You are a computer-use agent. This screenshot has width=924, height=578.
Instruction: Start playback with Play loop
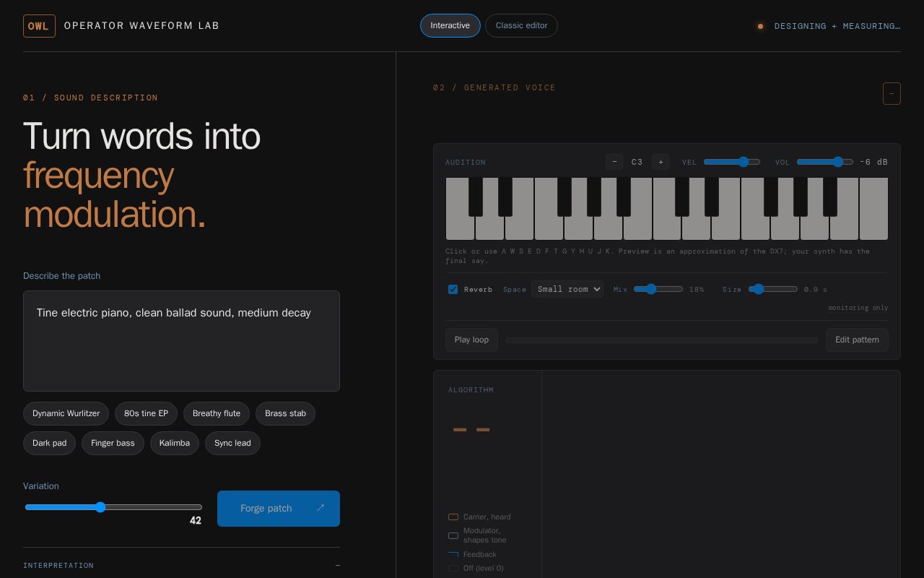point(471,340)
